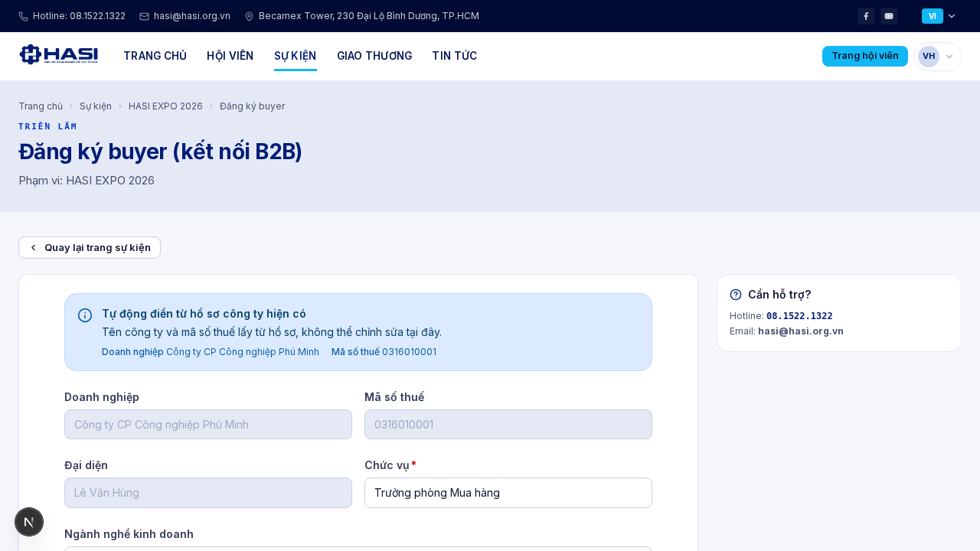Image resolution: width=980 pixels, height=551 pixels.
Task: Click the info icon in blue notice
Action: pyautogui.click(x=85, y=315)
